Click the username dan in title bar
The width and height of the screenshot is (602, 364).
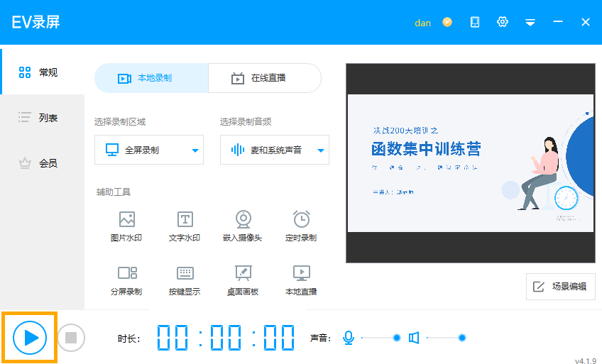pyautogui.click(x=422, y=23)
